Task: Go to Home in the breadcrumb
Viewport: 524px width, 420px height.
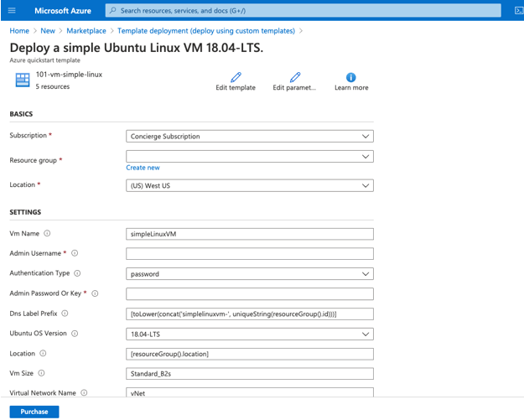Action: [x=19, y=31]
